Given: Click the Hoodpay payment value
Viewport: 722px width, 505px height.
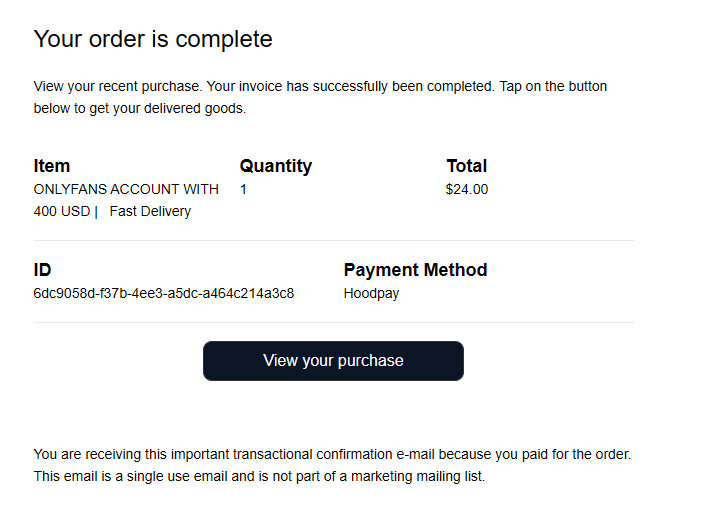Looking at the screenshot, I should click(371, 293).
